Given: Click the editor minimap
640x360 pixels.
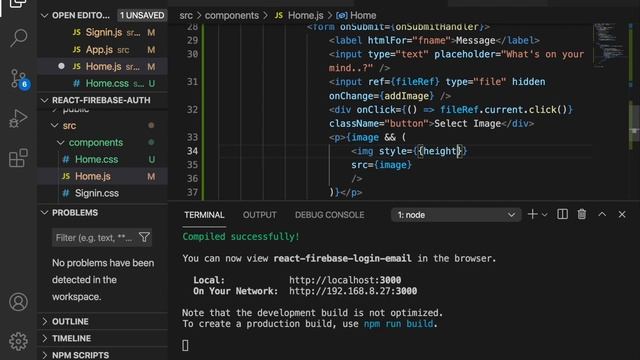Looking at the screenshot, I should (x=609, y=45).
